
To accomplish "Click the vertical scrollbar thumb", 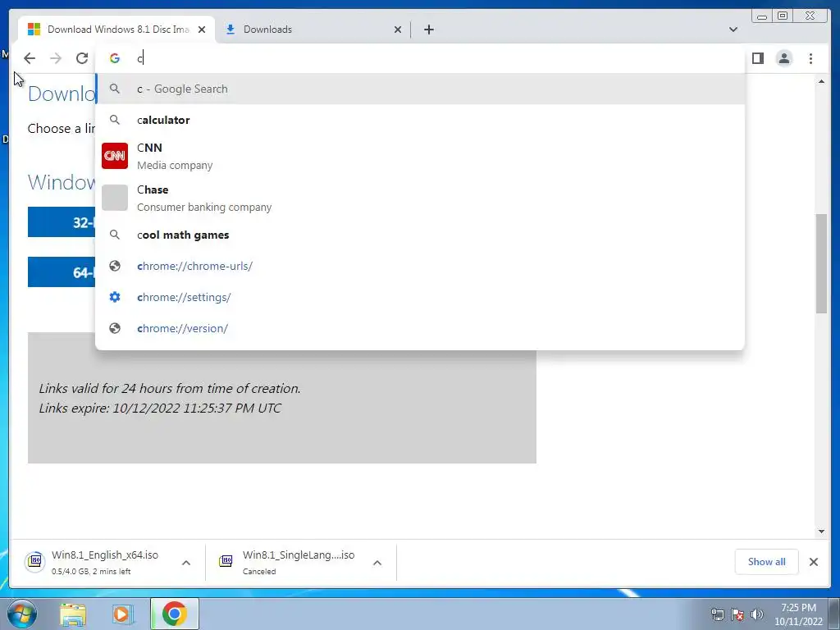I will click(821, 263).
